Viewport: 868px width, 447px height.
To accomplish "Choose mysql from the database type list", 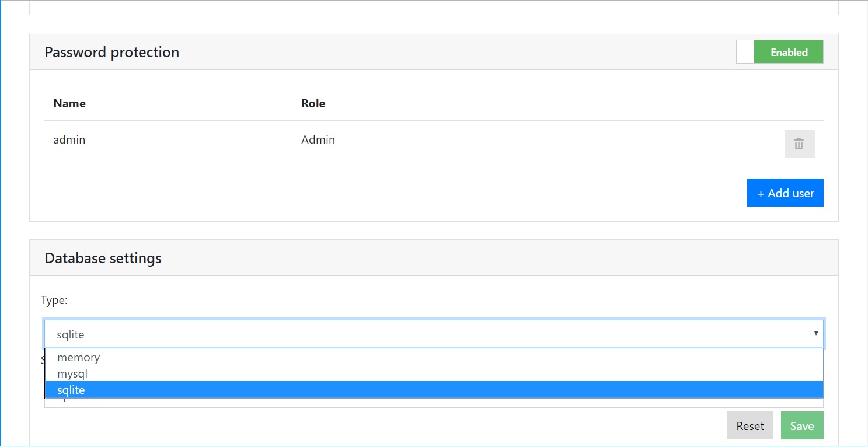I will click(72, 373).
